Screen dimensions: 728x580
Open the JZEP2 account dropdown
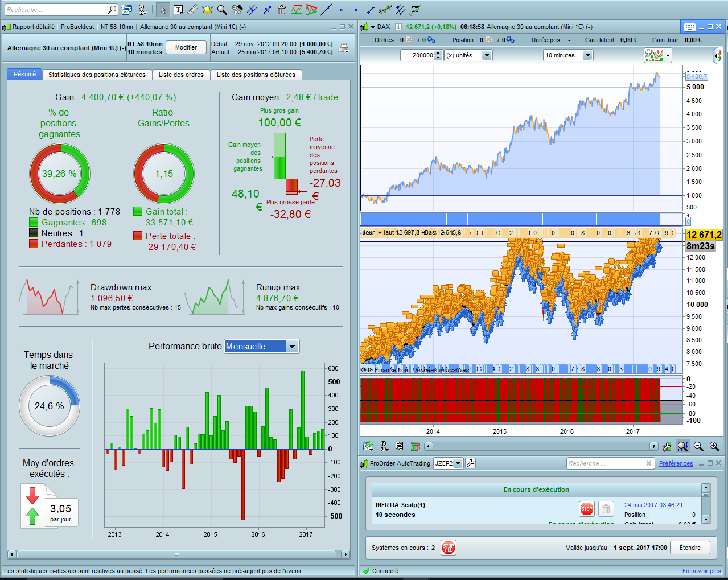(x=448, y=463)
